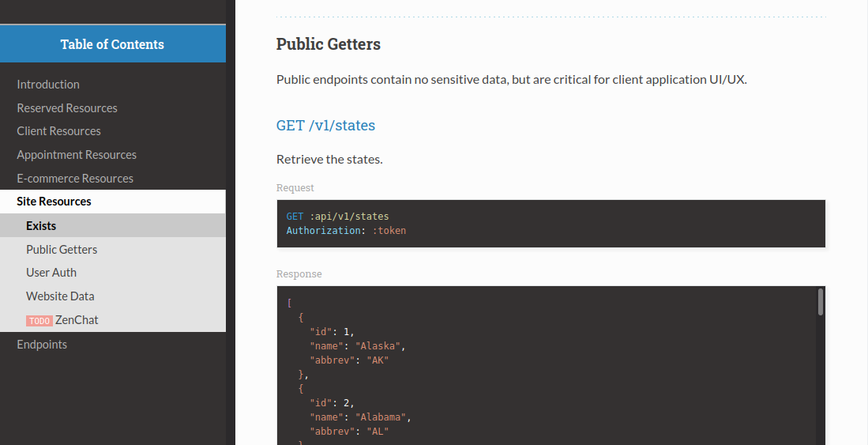Select Client Resources in table of contents
868x445 pixels.
(x=58, y=131)
